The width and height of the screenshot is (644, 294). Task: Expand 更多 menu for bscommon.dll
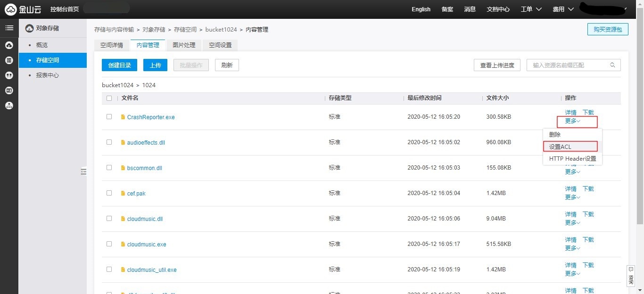[572, 172]
